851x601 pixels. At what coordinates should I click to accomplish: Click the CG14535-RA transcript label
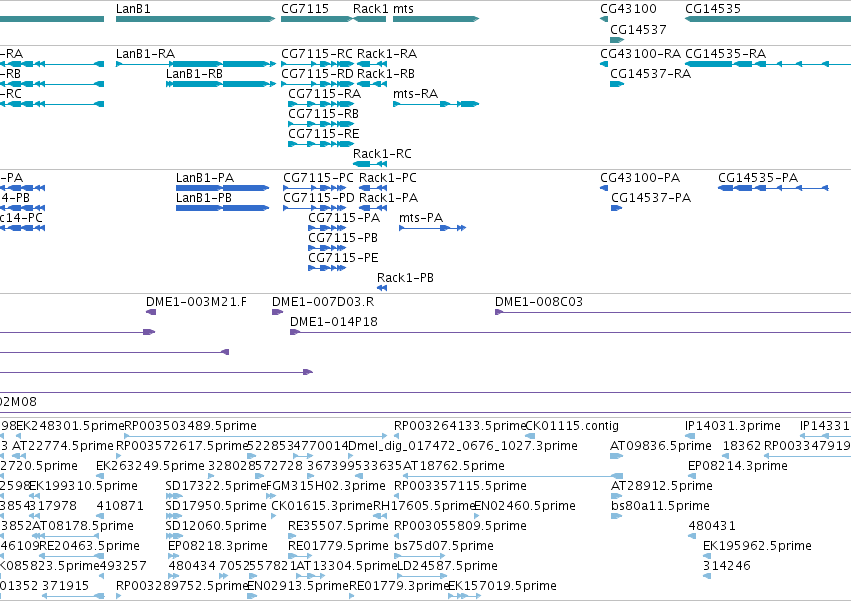click(x=725, y=54)
